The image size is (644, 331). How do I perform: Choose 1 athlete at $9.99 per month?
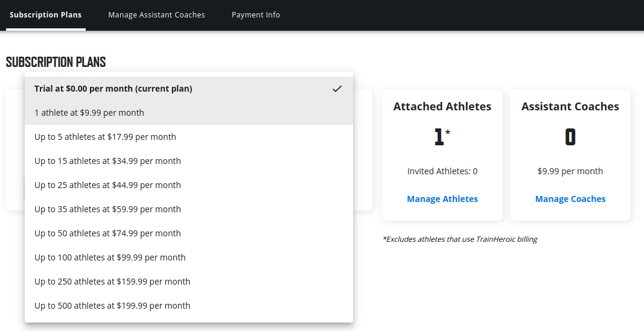click(x=89, y=113)
